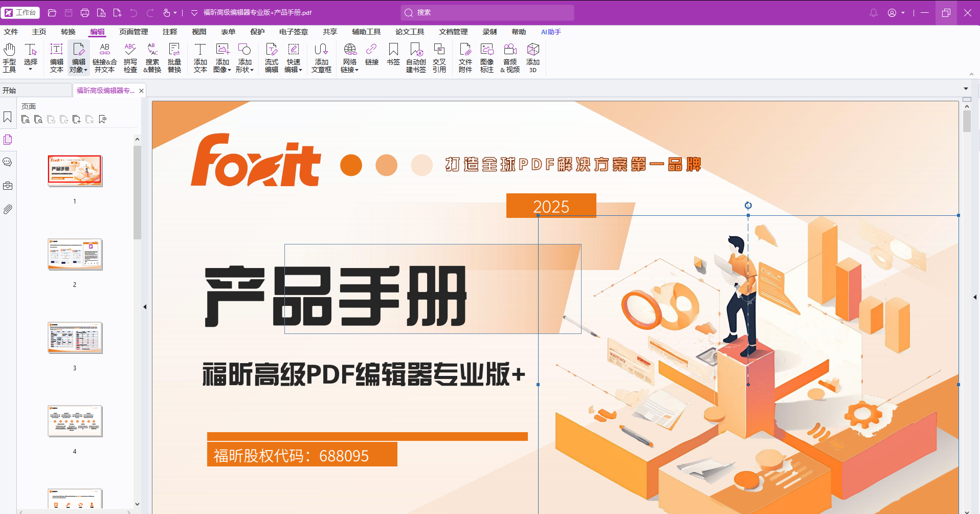Image resolution: width=980 pixels, height=514 pixels.
Task: Click Audio & Video (音频&视频)
Action: [x=510, y=58]
